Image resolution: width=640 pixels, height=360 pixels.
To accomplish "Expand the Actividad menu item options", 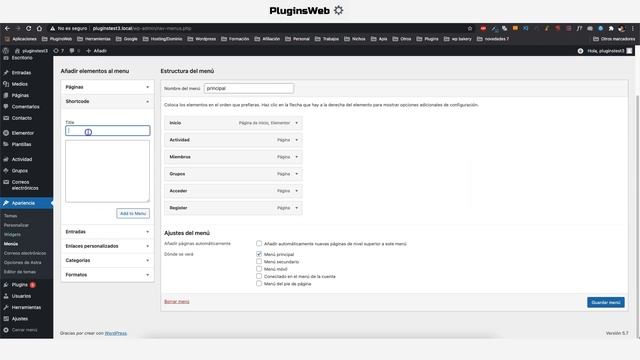I will click(x=297, y=140).
